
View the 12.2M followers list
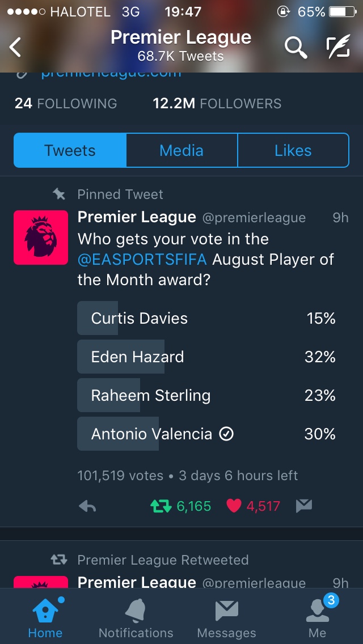click(x=217, y=104)
